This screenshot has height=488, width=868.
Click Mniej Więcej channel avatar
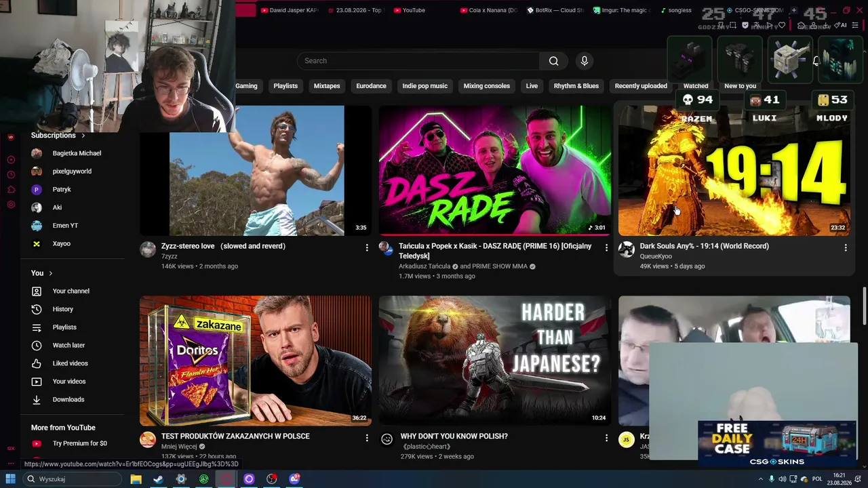(148, 440)
